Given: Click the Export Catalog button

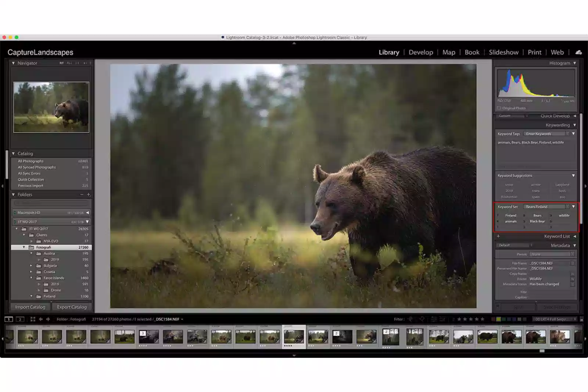Looking at the screenshot, I should 72,307.
